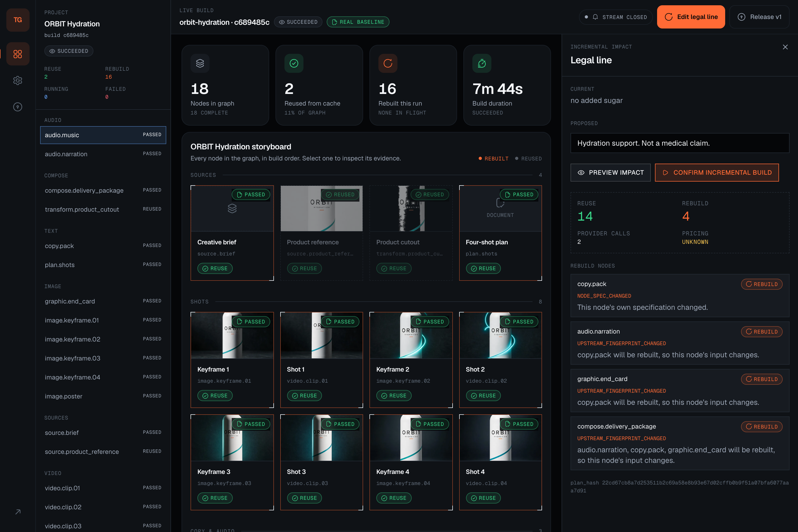Image resolution: width=798 pixels, height=532 pixels.
Task: Click the Reused from cache check icon
Action: click(294, 63)
